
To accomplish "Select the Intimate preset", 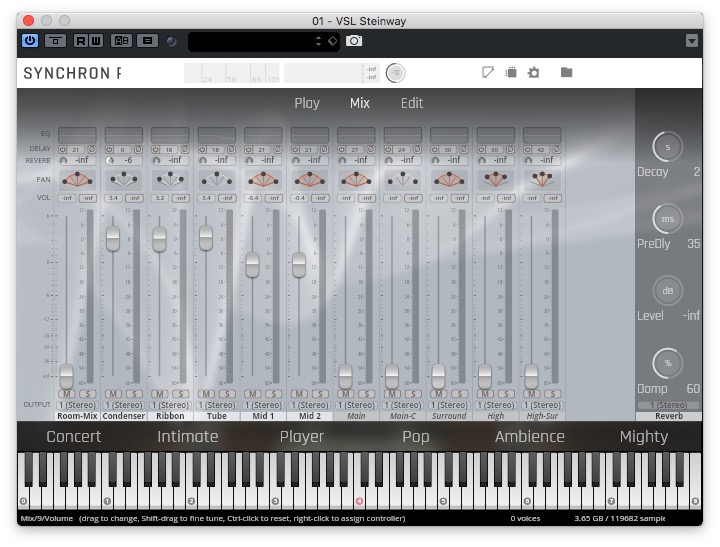I will 187,436.
